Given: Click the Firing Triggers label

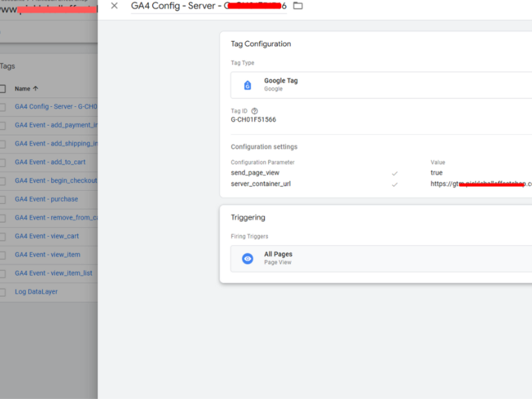Looking at the screenshot, I should click(250, 236).
